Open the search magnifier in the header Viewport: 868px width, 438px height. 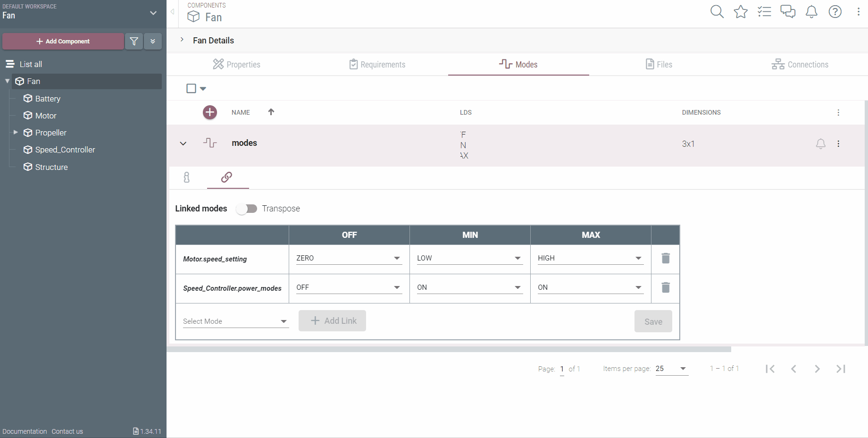(x=717, y=12)
